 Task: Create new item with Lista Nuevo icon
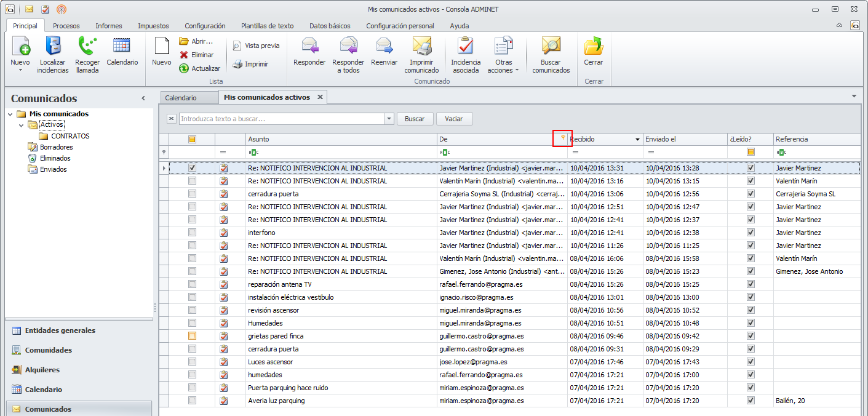coord(161,47)
